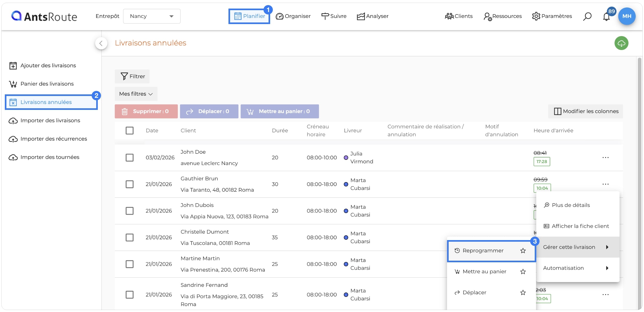Check the John Doe delivery checkbox
644x312 pixels.
[x=130, y=157]
